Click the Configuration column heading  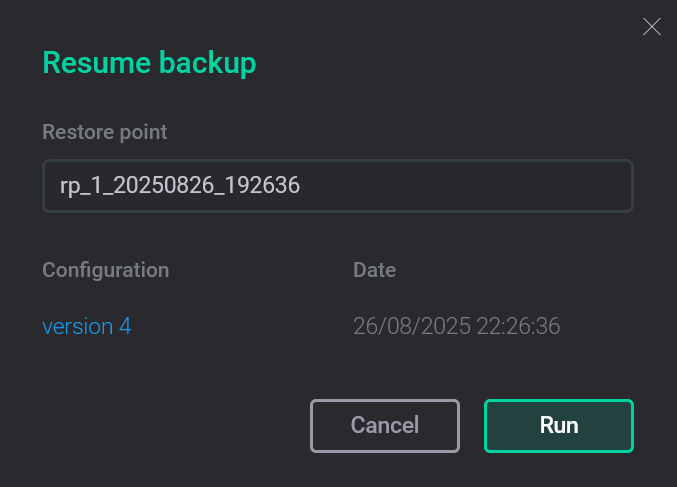pos(105,270)
